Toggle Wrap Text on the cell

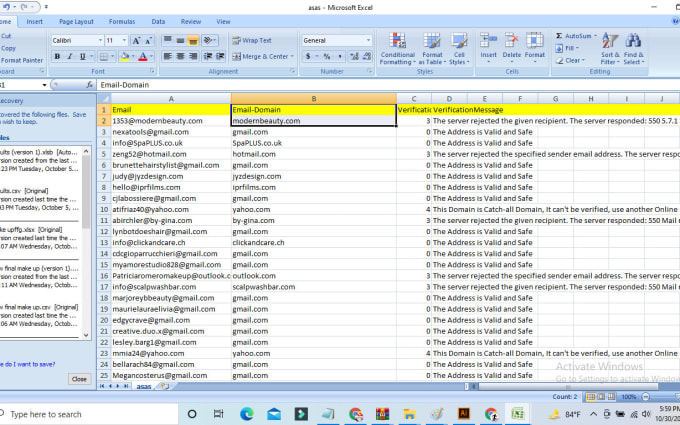(252, 40)
